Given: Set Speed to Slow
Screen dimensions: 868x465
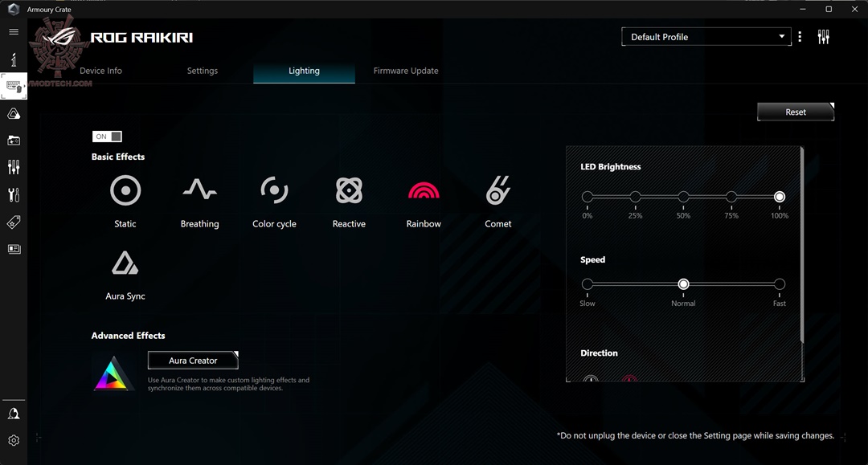Looking at the screenshot, I should [588, 284].
